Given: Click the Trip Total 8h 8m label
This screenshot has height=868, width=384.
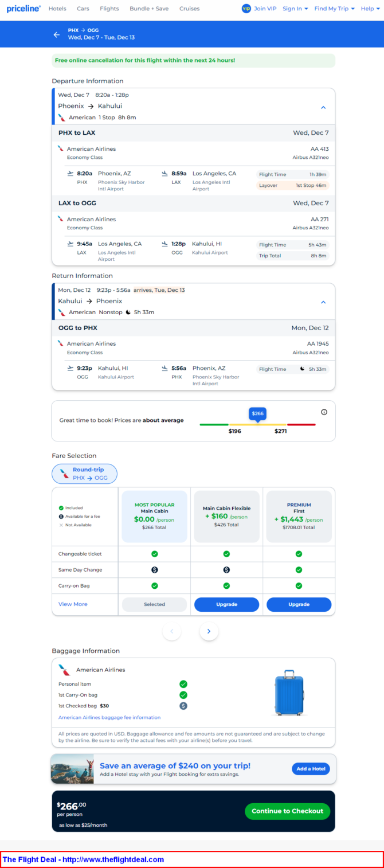Looking at the screenshot, I should click(x=293, y=256).
